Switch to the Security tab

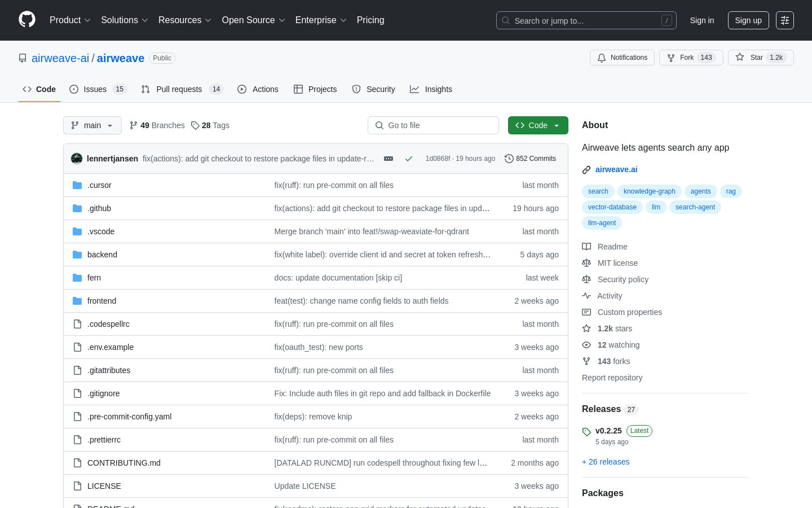click(x=373, y=89)
